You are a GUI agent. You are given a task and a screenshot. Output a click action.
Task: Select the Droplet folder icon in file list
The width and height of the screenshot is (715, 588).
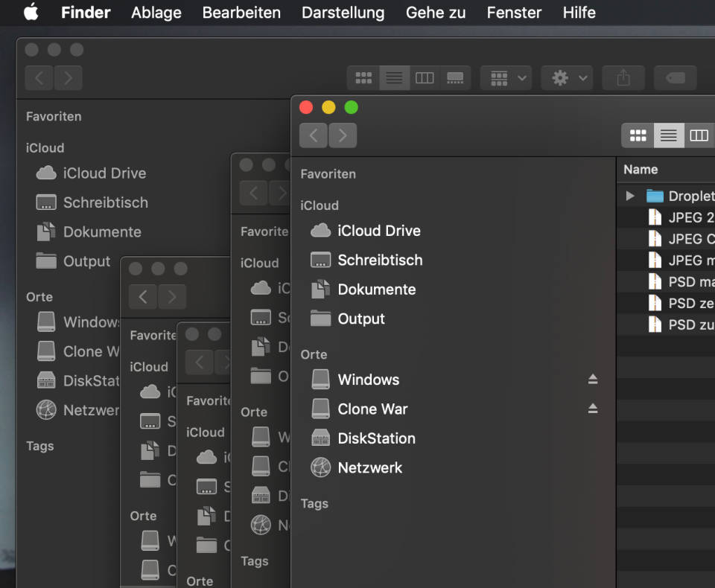pyautogui.click(x=655, y=196)
